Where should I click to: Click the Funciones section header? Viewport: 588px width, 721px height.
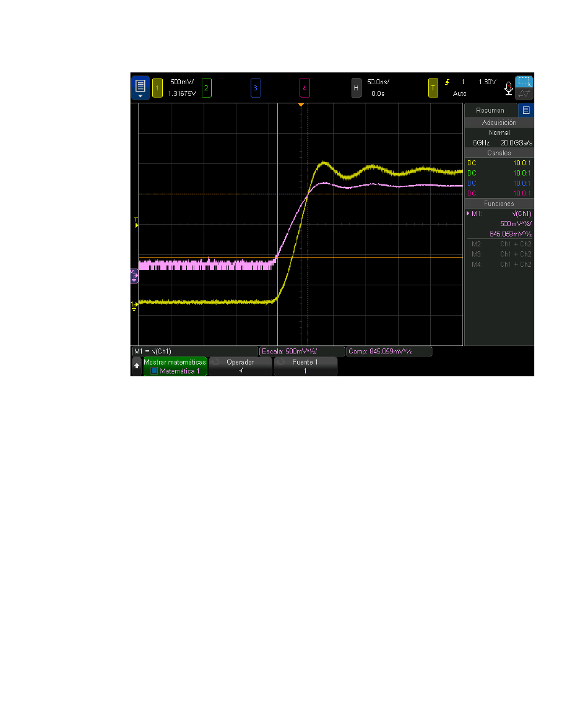click(x=499, y=203)
